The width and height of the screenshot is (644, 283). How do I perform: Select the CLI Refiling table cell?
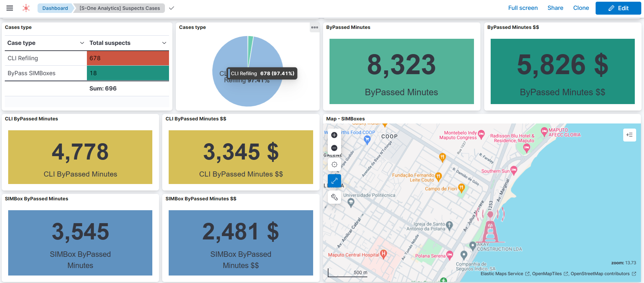pos(46,58)
